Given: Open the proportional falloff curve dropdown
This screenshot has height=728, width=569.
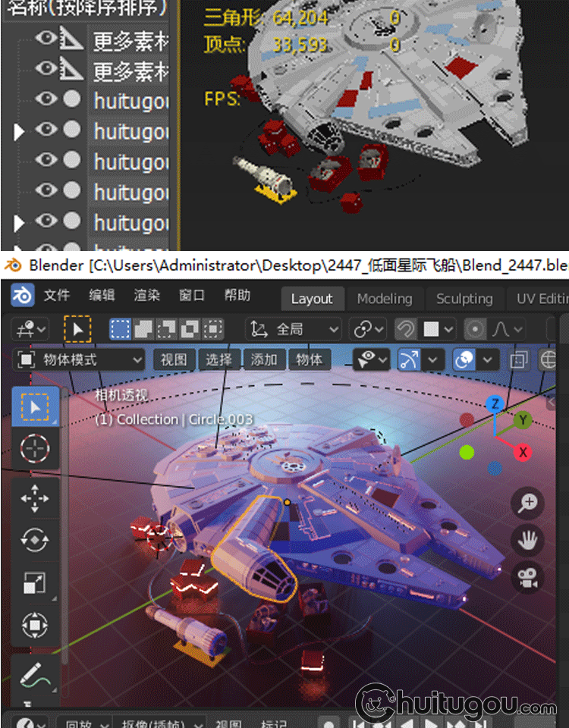Looking at the screenshot, I should tap(507, 330).
